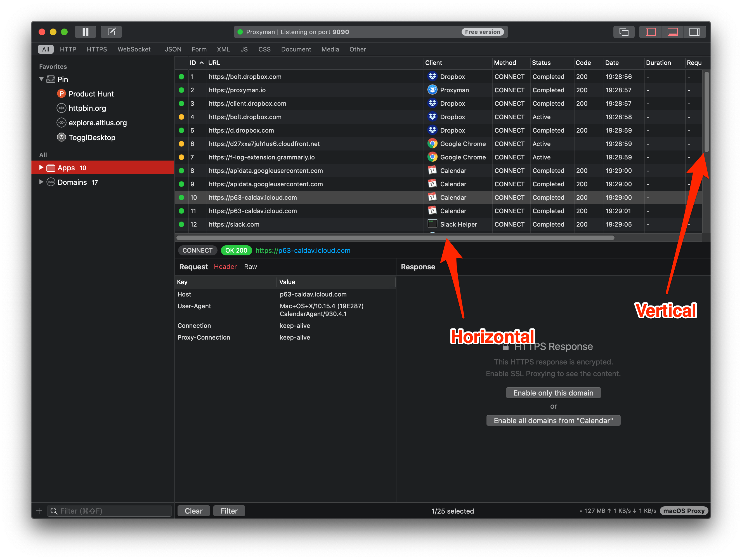Click the Product Hunt pin icon
The height and width of the screenshot is (560, 742).
(62, 94)
